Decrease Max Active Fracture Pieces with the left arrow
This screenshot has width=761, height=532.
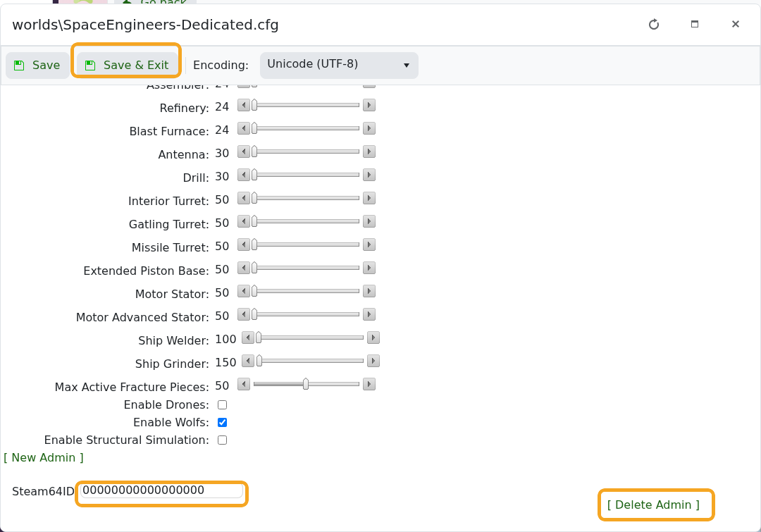tap(244, 385)
